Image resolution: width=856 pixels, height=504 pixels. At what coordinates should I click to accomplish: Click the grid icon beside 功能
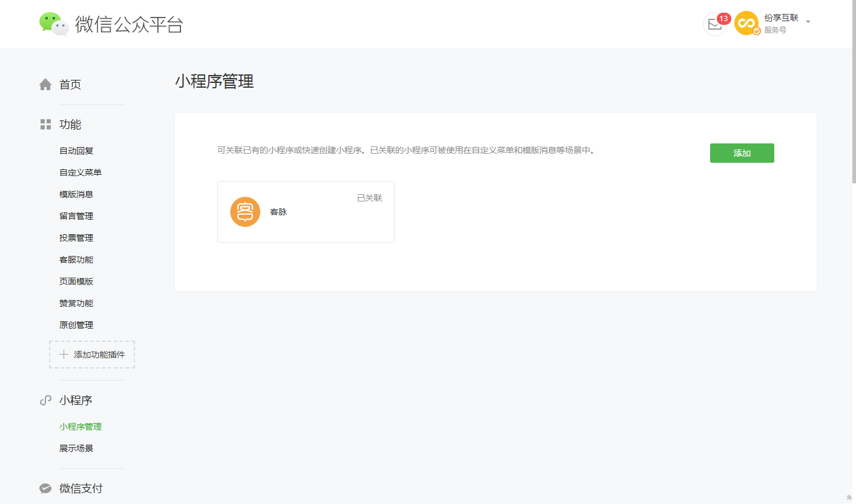[45, 125]
